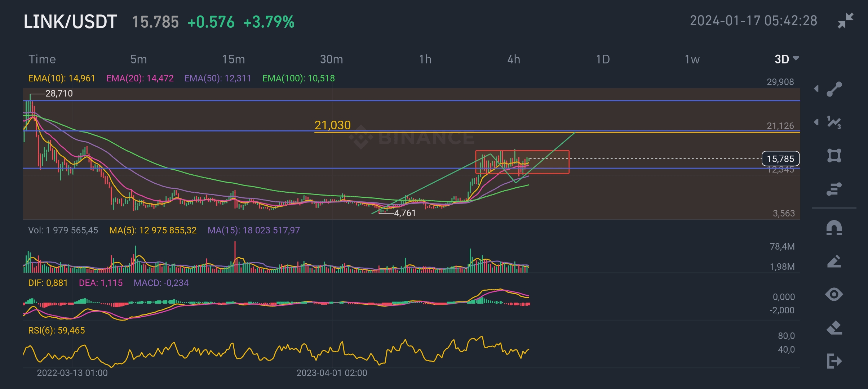The image size is (868, 389).
Task: Click the eraser delete drawings icon
Action: click(834, 328)
